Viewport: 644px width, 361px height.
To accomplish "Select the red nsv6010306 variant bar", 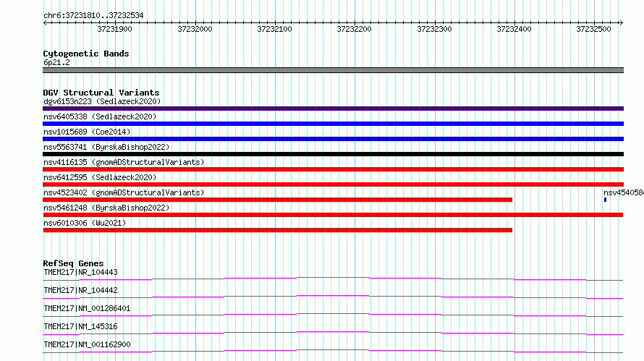I will 278,230.
